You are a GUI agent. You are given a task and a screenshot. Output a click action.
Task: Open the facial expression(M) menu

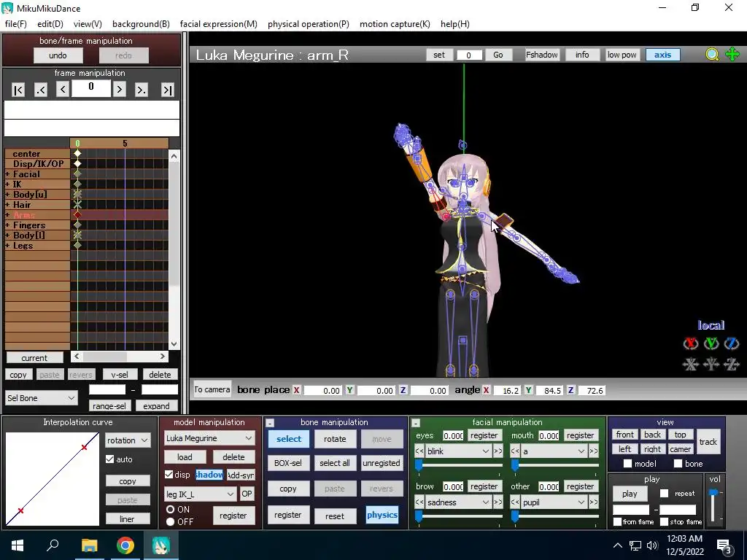tap(219, 24)
